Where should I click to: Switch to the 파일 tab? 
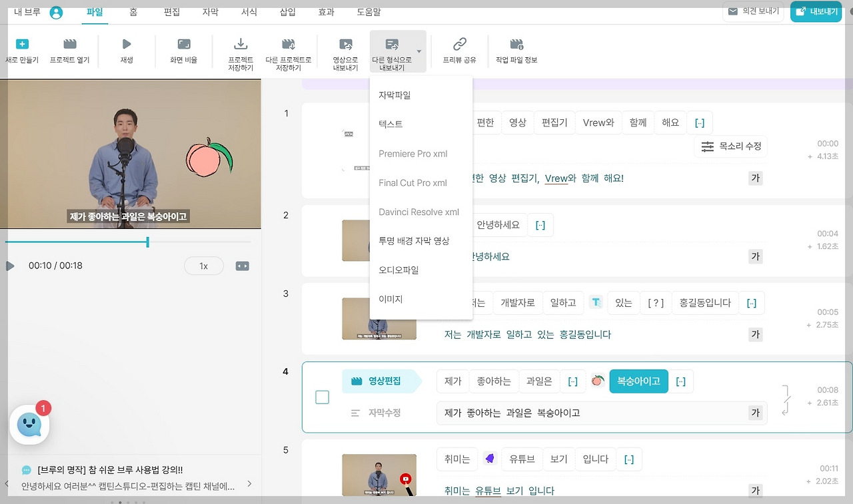click(95, 12)
